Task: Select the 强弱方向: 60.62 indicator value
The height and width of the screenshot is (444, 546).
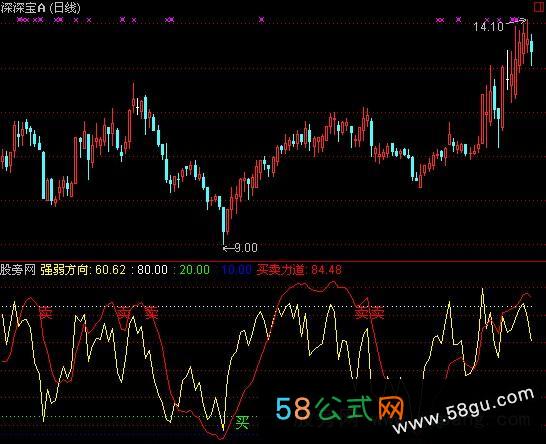Action: [83, 270]
